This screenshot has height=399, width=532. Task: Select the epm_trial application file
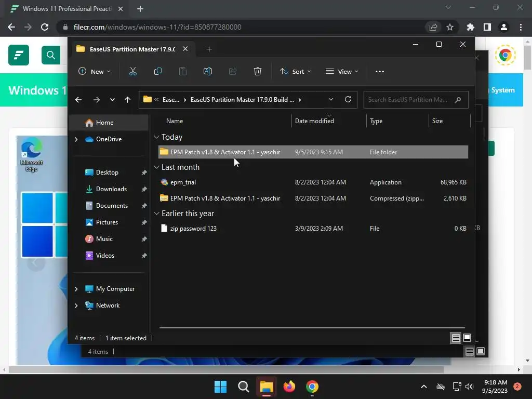click(x=313, y=182)
